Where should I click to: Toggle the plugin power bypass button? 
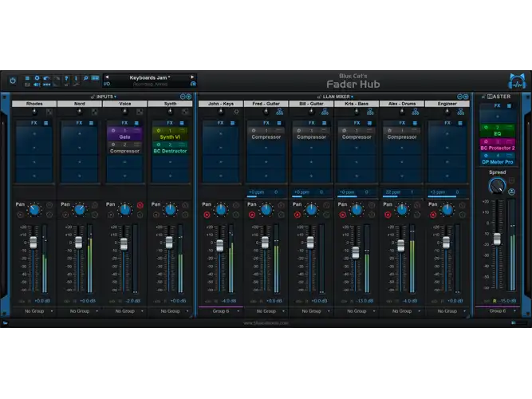click(13, 81)
